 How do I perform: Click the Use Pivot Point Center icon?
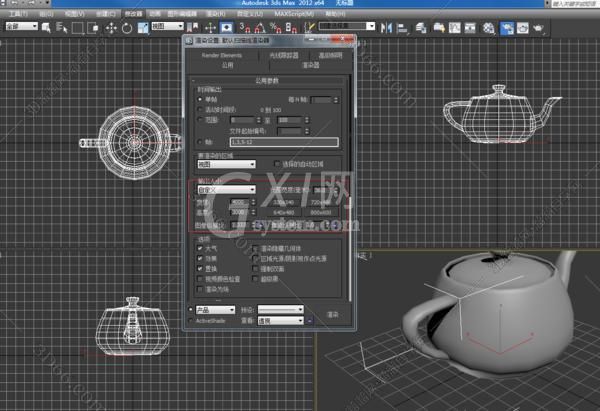coord(192,28)
